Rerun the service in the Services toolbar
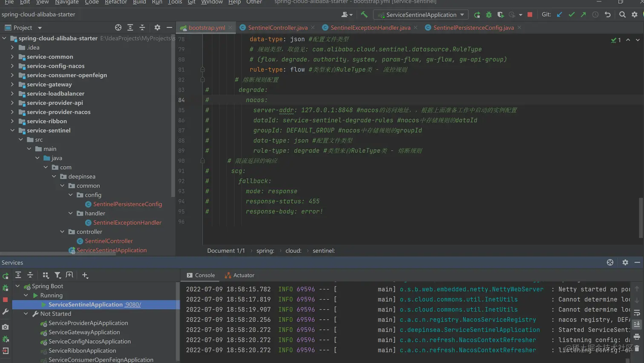Image resolution: width=644 pixels, height=363 pixels. point(6,276)
